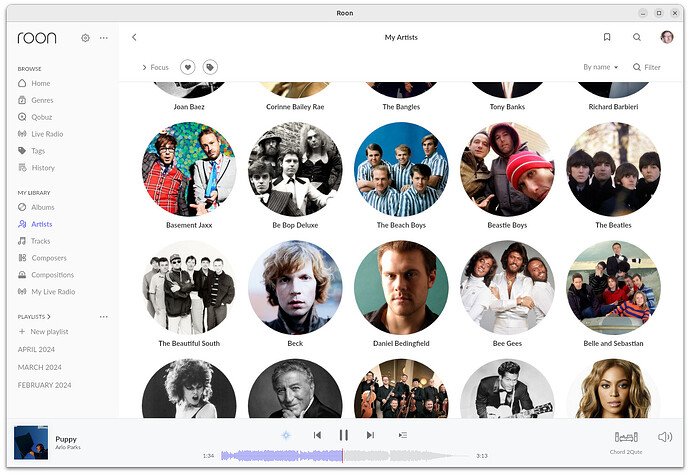This screenshot has width=690, height=475.
Task: Open Genres in the sidebar
Action: click(36, 100)
